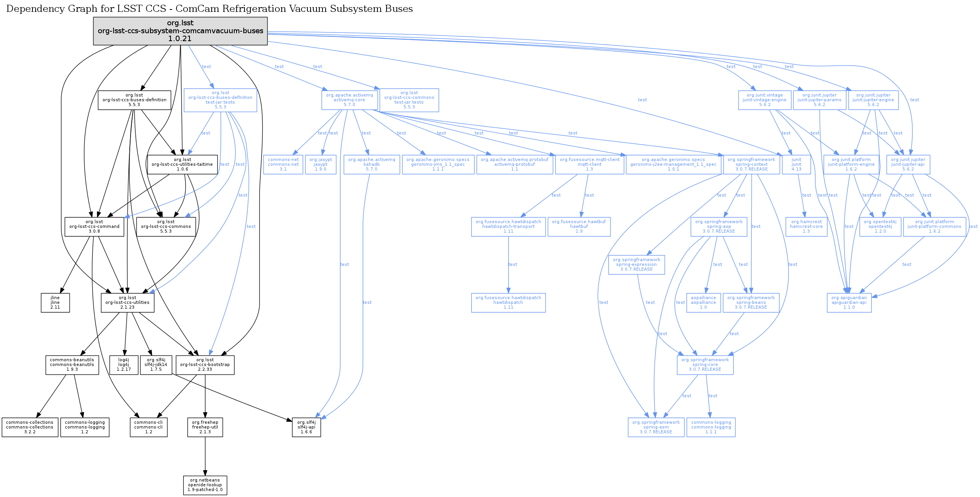Select the jline 2.11 node
This screenshot has height=497, width=980.
[55, 303]
